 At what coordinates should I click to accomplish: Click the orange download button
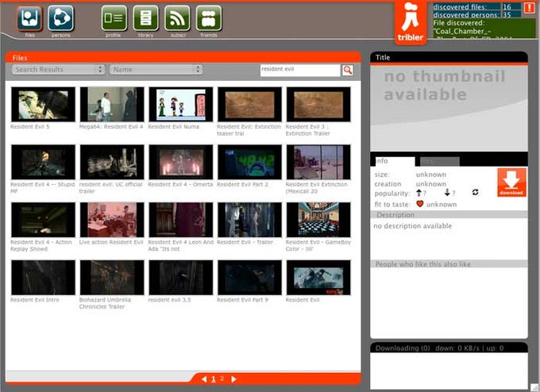click(511, 182)
